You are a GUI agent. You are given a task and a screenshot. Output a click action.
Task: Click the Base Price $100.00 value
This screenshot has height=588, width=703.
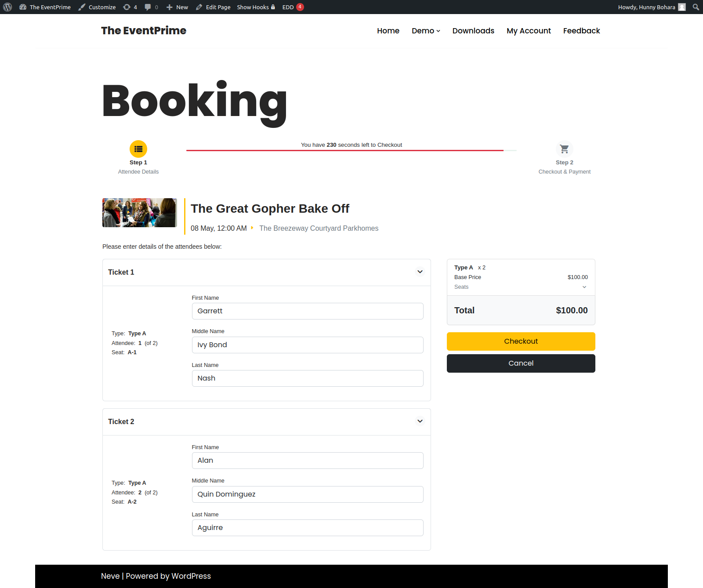click(x=577, y=277)
